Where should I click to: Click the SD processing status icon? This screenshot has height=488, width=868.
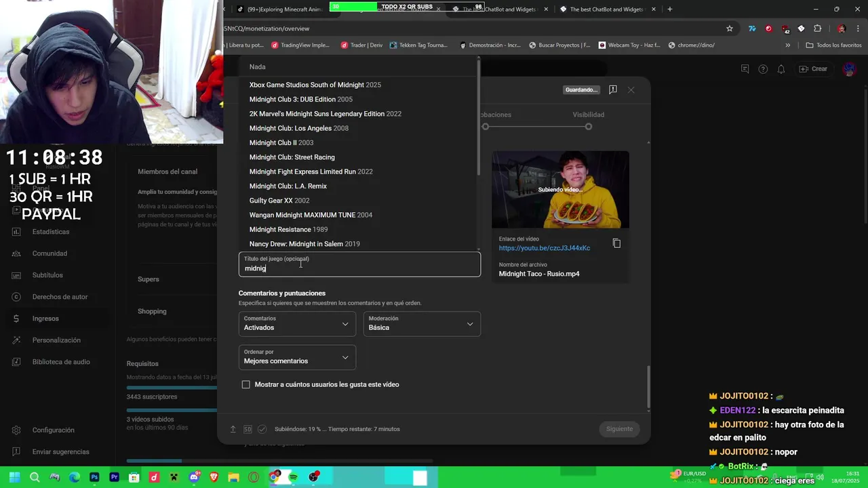click(248, 429)
